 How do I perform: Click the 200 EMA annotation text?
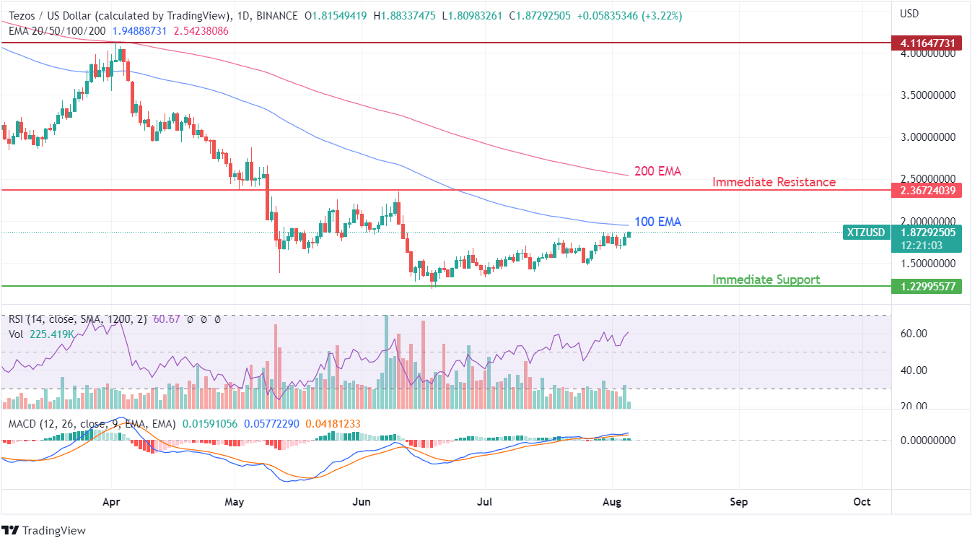657,172
